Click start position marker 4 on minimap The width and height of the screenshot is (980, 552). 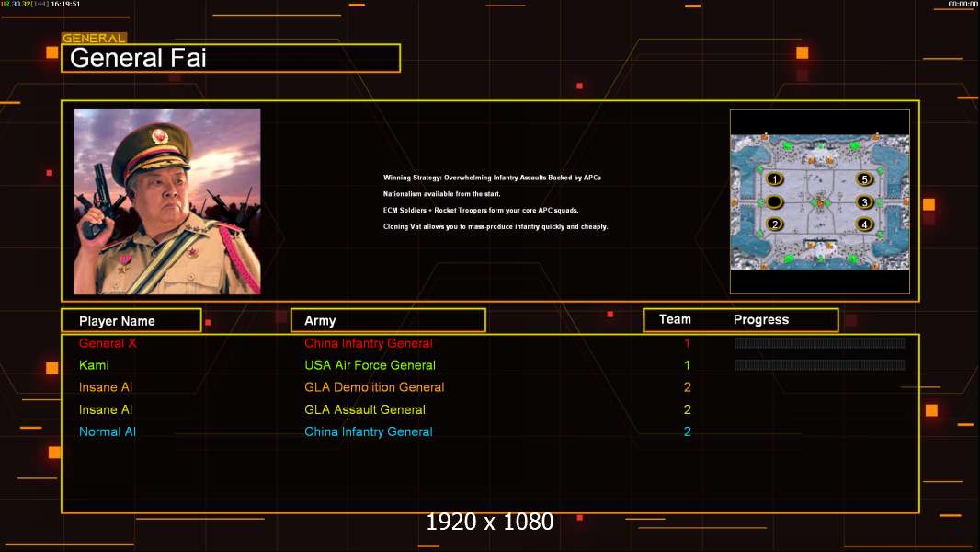(864, 224)
